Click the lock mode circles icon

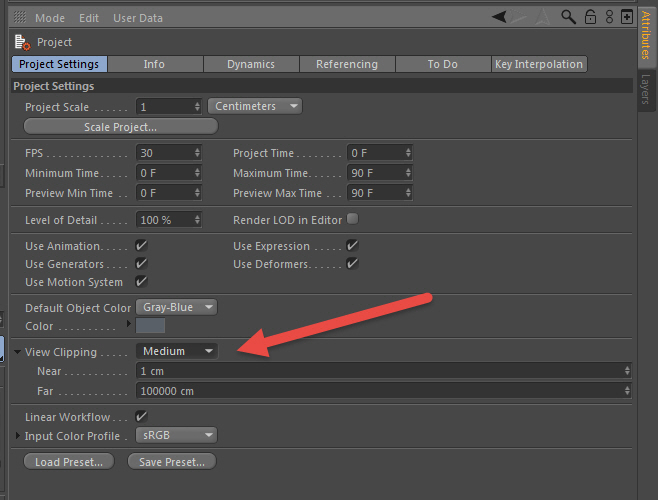[609, 17]
